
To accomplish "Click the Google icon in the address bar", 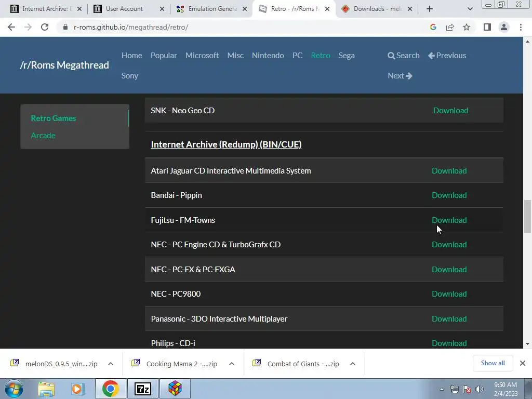I will click(x=433, y=27).
